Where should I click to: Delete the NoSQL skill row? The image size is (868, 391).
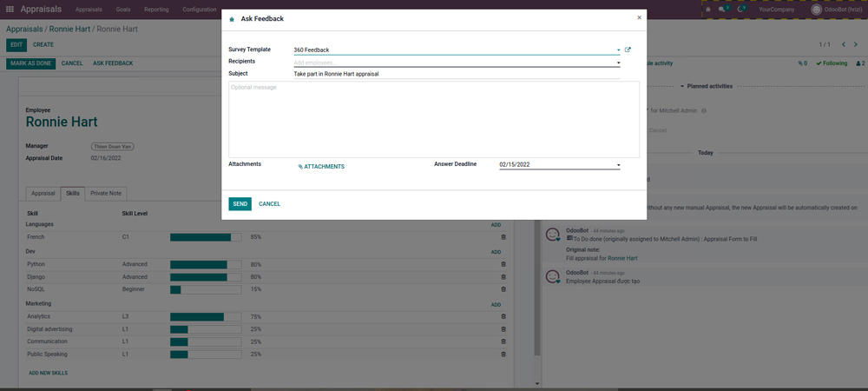(503, 289)
